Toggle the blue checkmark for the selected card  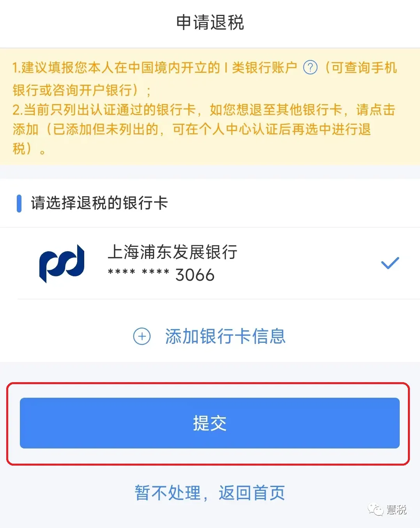(x=390, y=264)
